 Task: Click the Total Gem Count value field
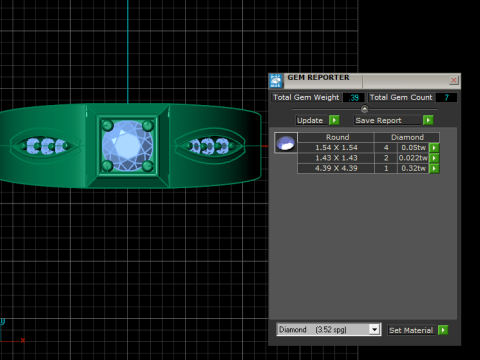[x=446, y=98]
